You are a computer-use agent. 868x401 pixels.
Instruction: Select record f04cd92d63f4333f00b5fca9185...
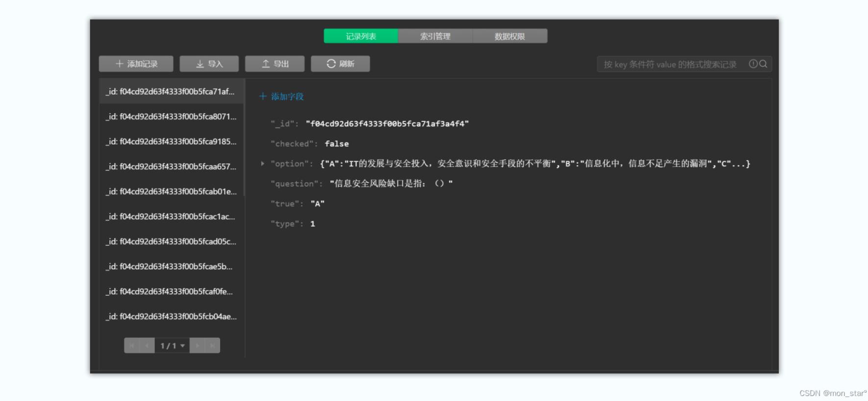(171, 142)
